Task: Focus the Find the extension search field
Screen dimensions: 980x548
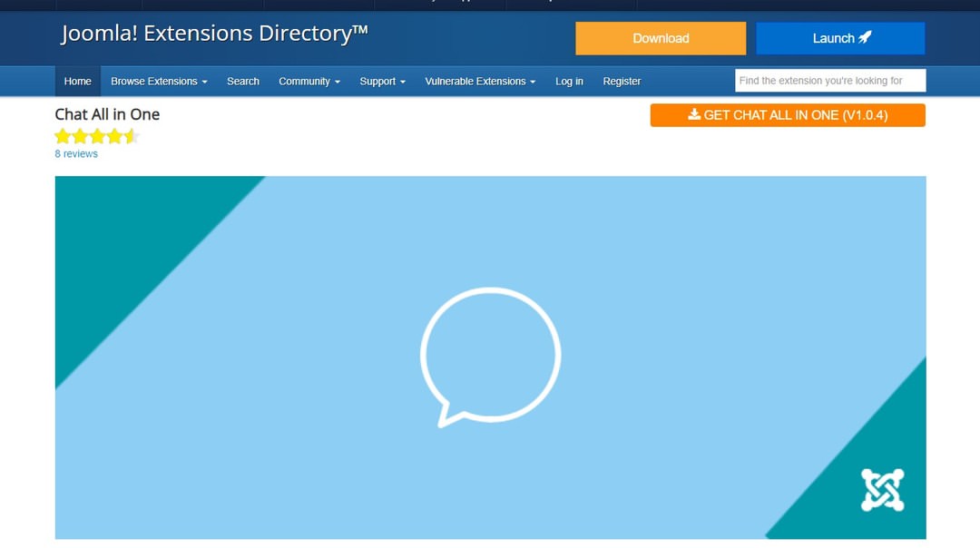Action: pos(829,81)
